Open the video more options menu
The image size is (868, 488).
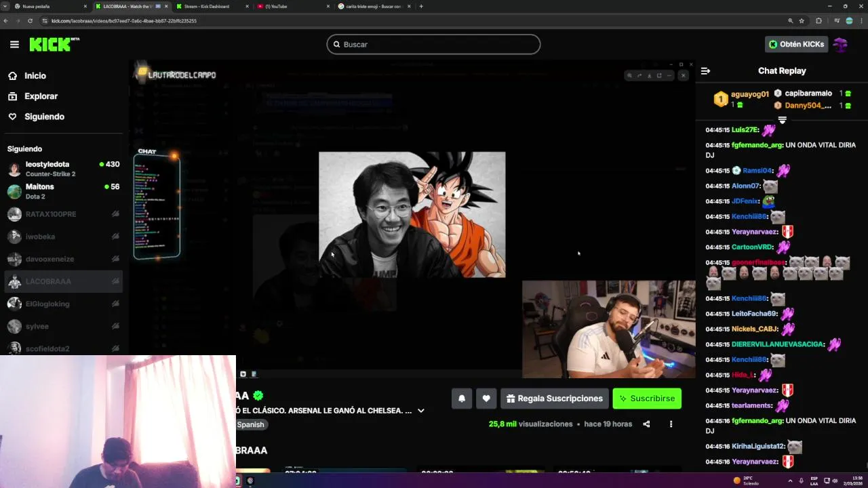click(671, 424)
